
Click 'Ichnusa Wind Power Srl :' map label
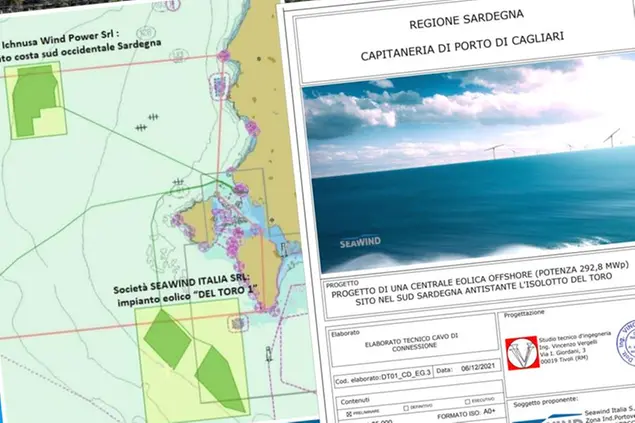[61, 39]
